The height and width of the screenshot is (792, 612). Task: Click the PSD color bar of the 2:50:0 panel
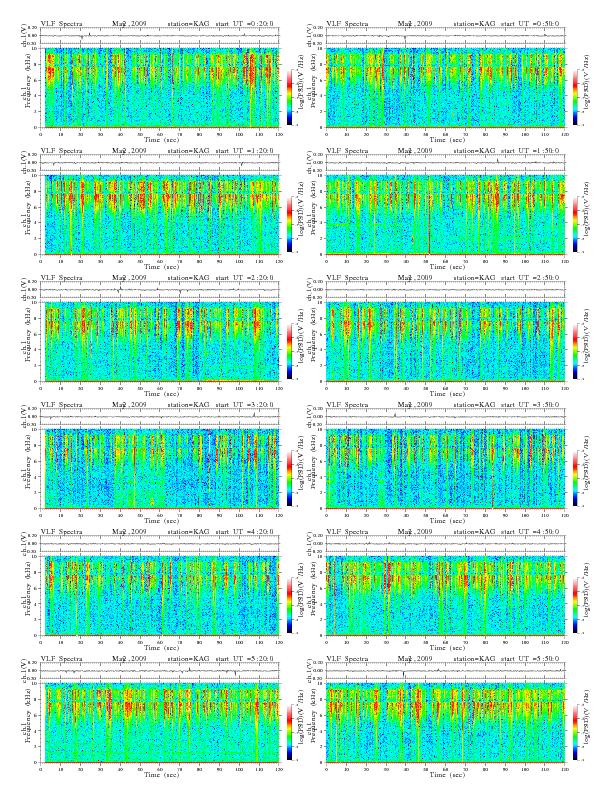(576, 351)
